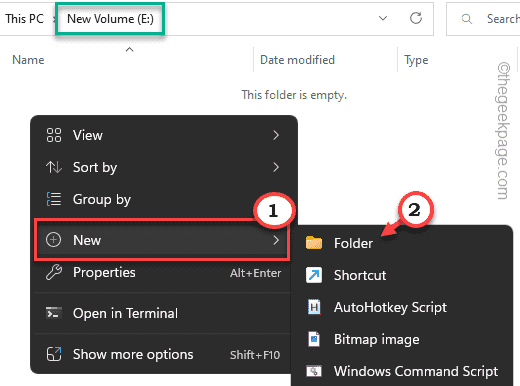Click This PC breadcrumb
Image resolution: width=520 pixels, height=386 pixels.
24,19
